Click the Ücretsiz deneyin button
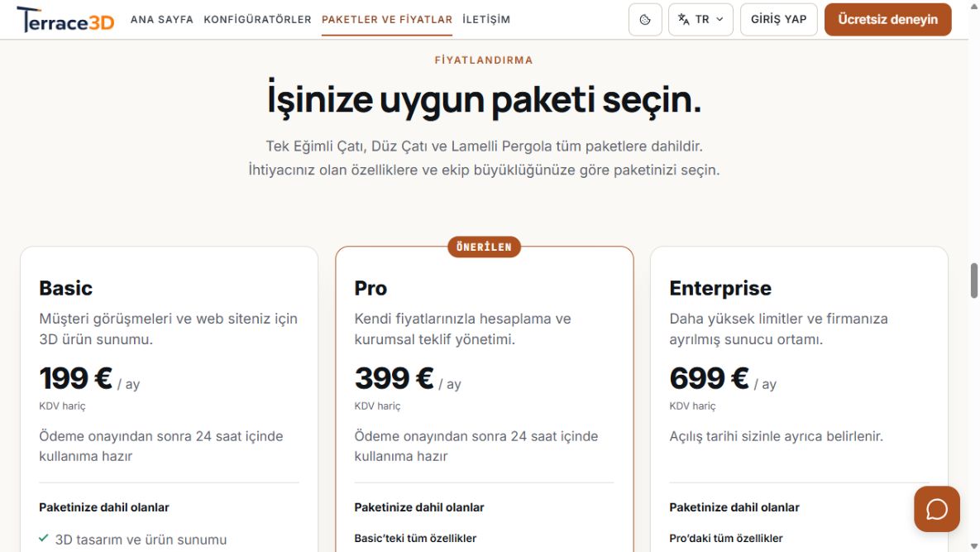Image resolution: width=980 pixels, height=552 pixels. [x=887, y=19]
